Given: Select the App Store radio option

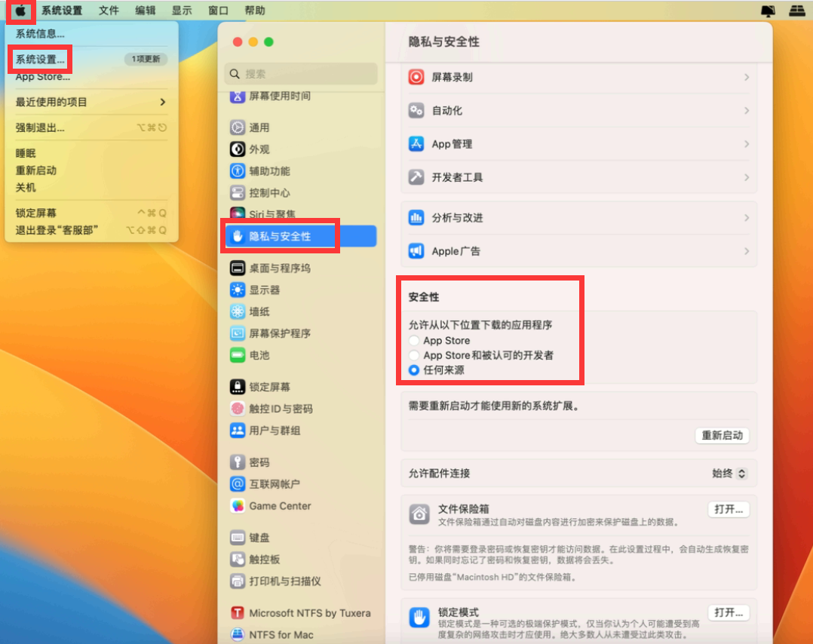Looking at the screenshot, I should [x=413, y=341].
